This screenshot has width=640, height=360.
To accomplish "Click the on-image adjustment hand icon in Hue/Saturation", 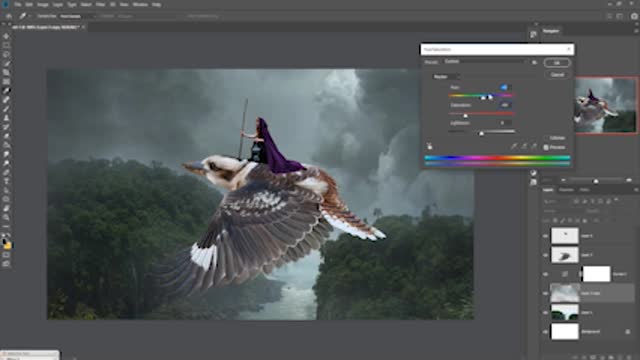I will coord(429,147).
